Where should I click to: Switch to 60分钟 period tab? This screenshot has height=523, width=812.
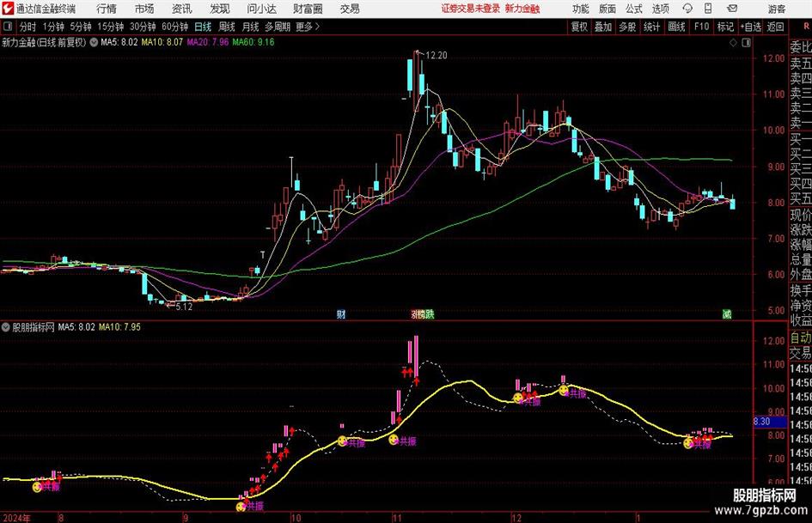174,27
